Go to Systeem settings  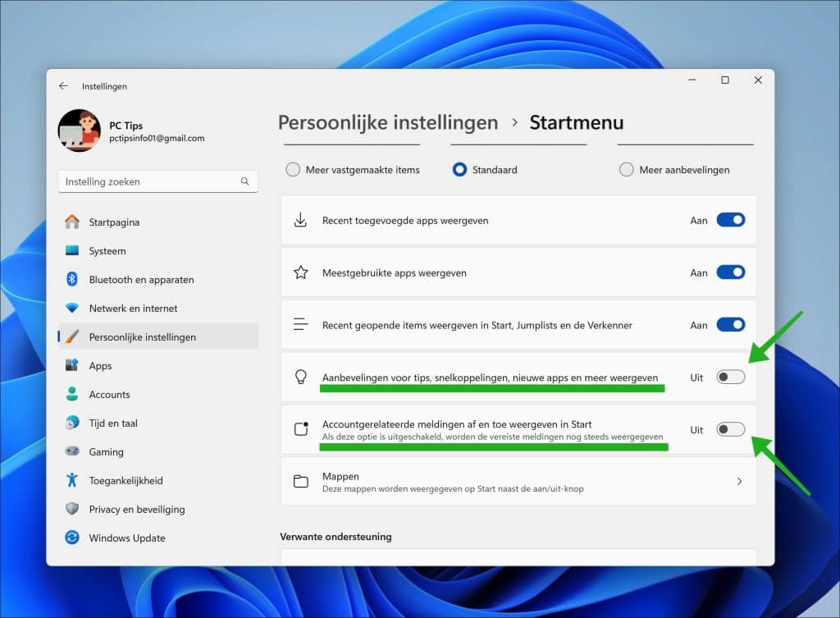pos(158,251)
